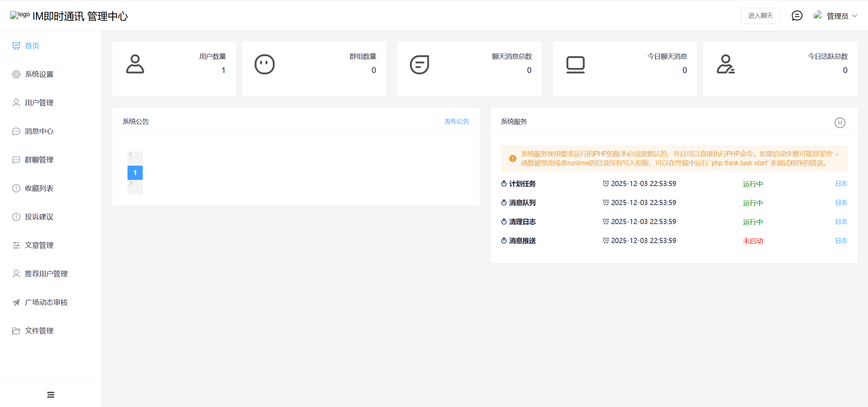Click the chat message bubble header icon
Image resolution: width=868 pixels, height=407 pixels.
click(797, 16)
